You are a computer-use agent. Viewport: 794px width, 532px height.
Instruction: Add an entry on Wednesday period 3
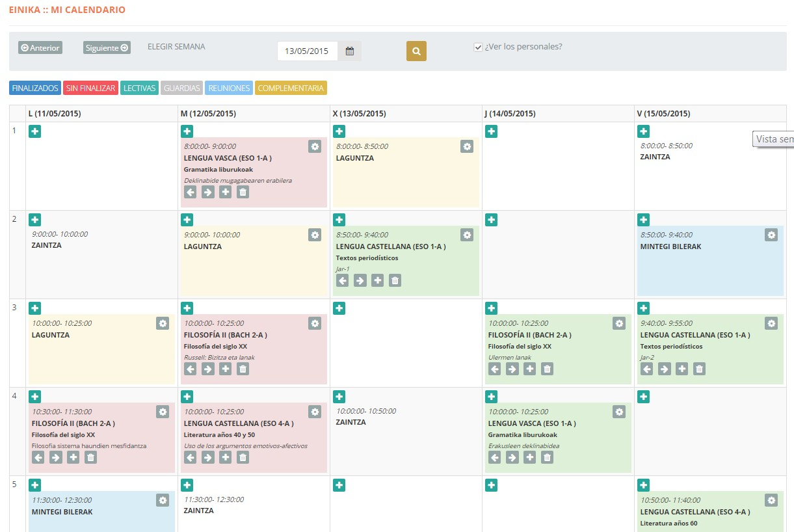tap(339, 308)
